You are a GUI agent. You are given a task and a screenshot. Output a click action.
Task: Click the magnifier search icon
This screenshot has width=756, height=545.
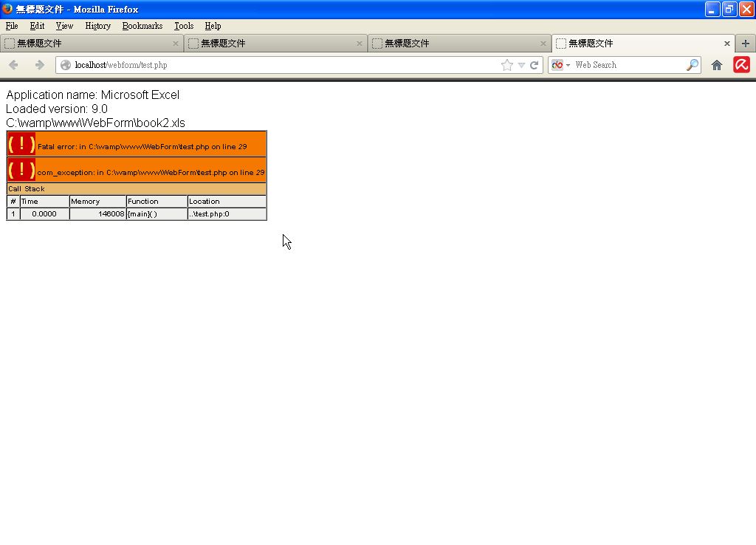coord(693,65)
